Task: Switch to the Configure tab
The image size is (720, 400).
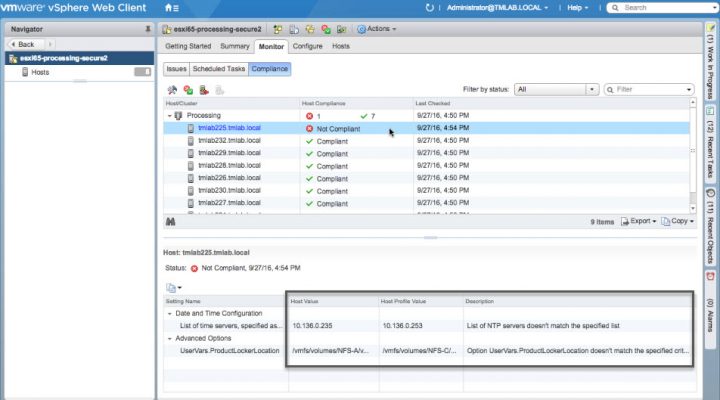Action: pos(307,46)
